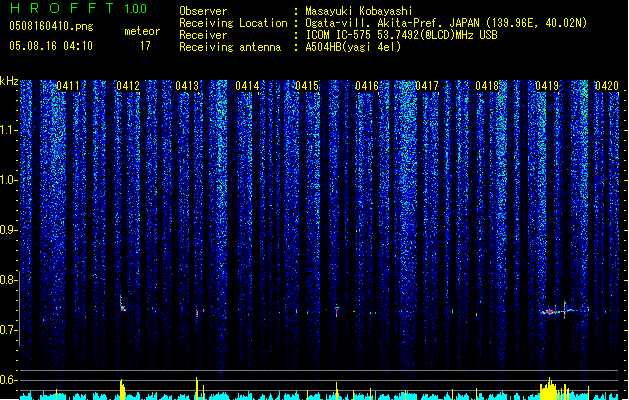Click the 0417 time marker

[x=427, y=86]
